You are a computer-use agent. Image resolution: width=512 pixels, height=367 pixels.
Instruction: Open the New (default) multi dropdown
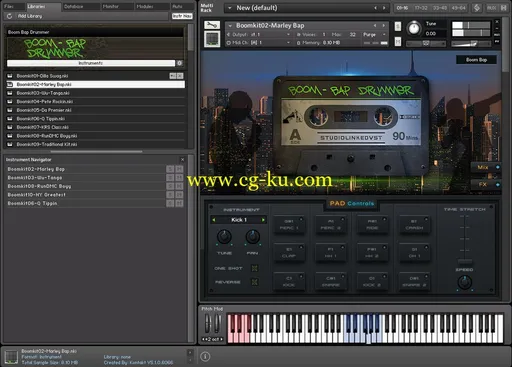click(x=230, y=8)
